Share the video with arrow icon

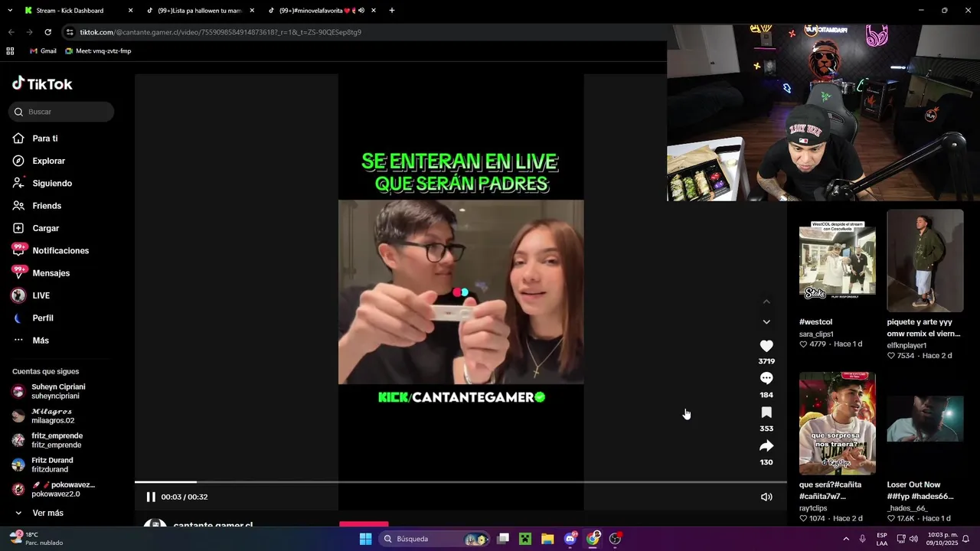[766, 446]
